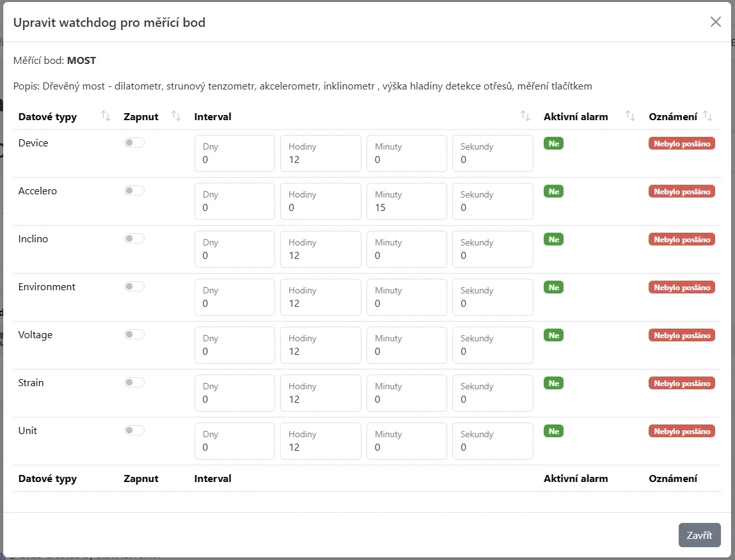This screenshot has height=560, width=735.
Task: Enable the Voltage watchdog toggle
Action: 134,335
